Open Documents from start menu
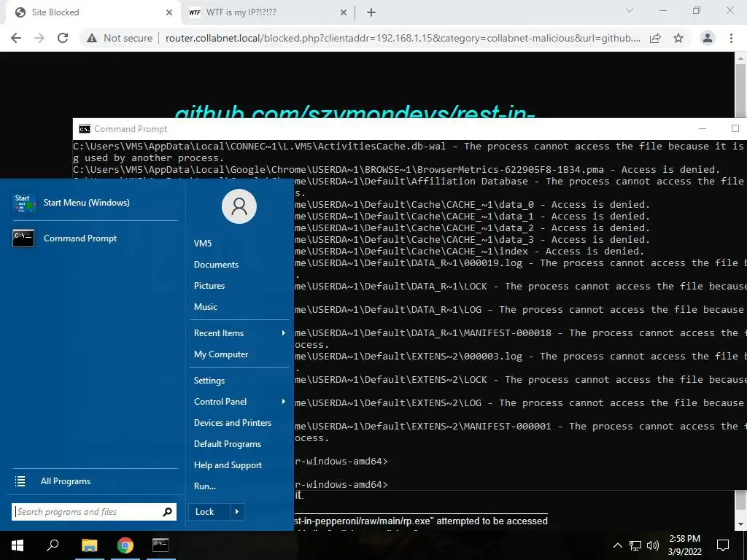This screenshot has width=747, height=560. (x=216, y=264)
